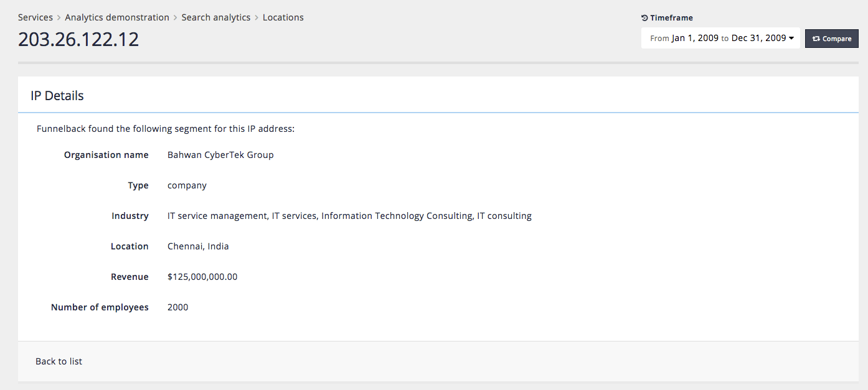Viewport: 868px width, 390px height.
Task: Open Analytics demonstration breadcrumb link
Action: click(x=117, y=17)
